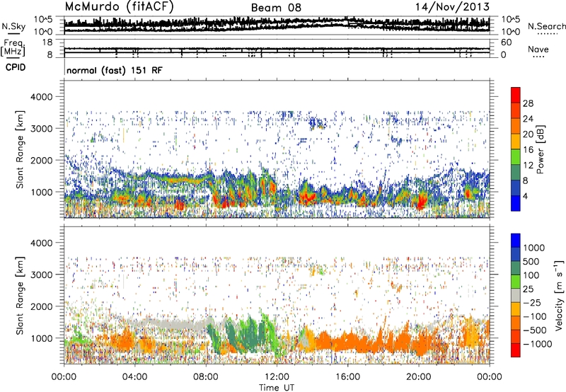This screenshot has height=392, width=566.
Task: Click the 'Time UT' axis label
Action: tap(277, 388)
